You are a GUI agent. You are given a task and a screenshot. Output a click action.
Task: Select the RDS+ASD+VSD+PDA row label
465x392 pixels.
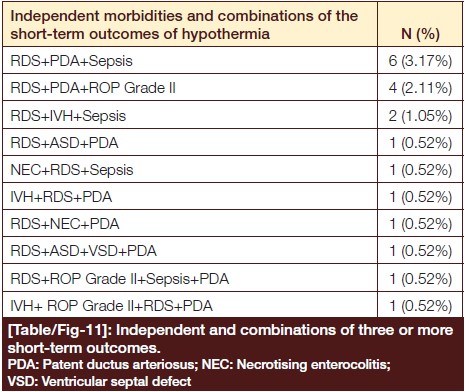pos(83,251)
